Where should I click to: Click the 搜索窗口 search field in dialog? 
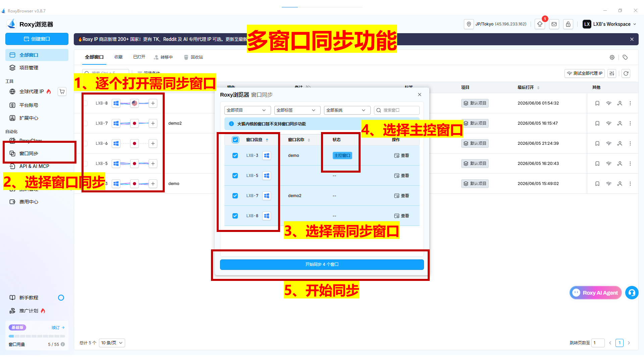click(397, 110)
